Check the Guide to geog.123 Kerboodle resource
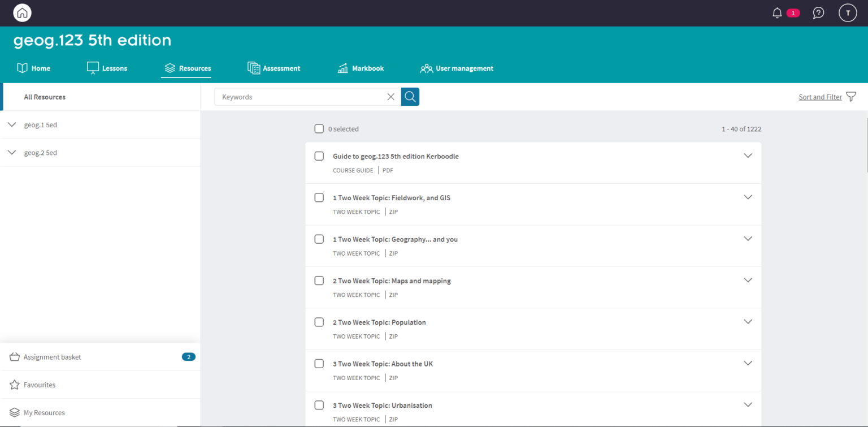Viewport: 868px width, 427px height. (x=319, y=156)
